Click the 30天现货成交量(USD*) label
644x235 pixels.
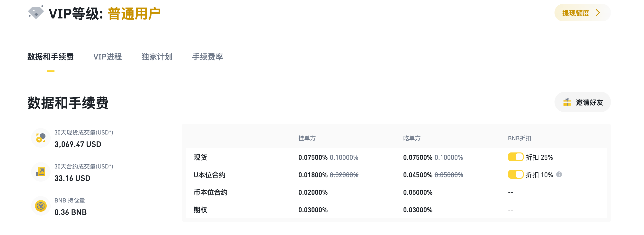[84, 133]
